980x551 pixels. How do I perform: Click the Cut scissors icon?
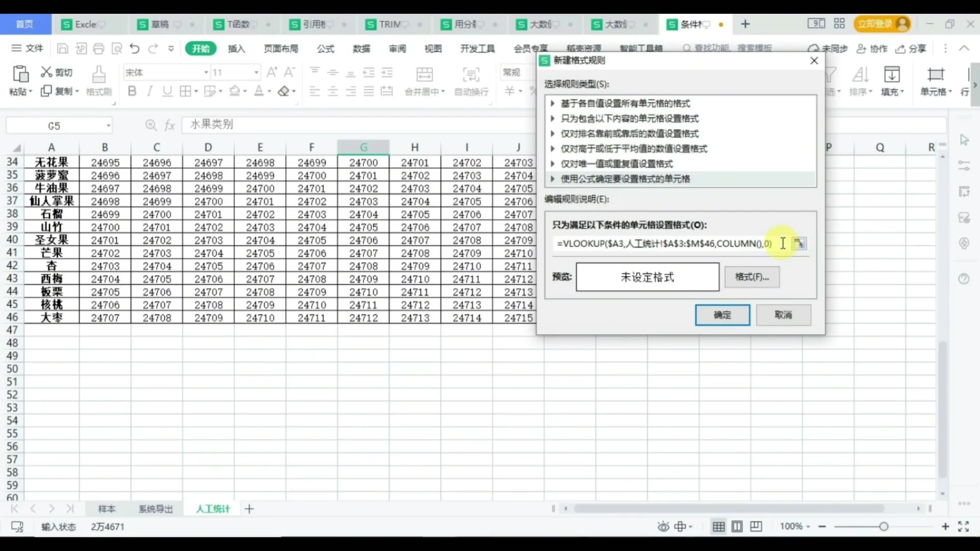point(46,72)
